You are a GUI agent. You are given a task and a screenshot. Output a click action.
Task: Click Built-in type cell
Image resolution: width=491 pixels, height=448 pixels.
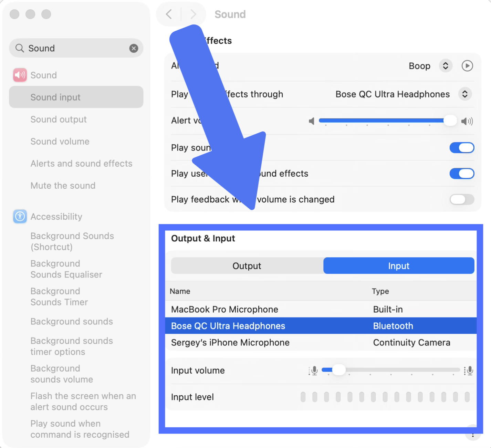pos(388,309)
